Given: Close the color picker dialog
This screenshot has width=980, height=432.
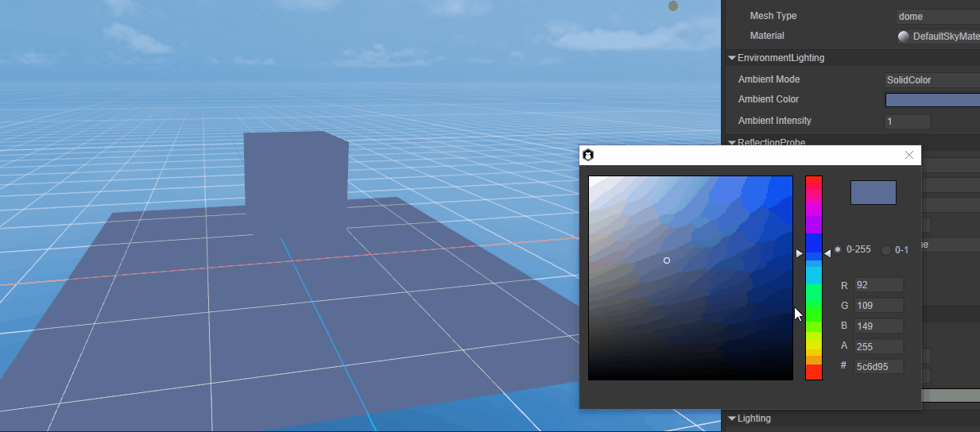Looking at the screenshot, I should pos(909,155).
